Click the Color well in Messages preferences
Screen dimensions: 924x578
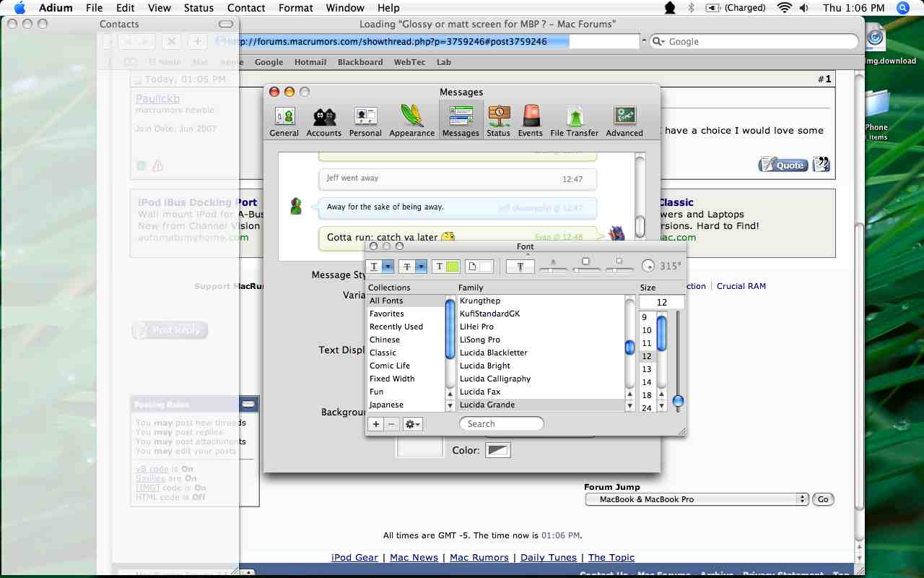pyautogui.click(x=498, y=450)
